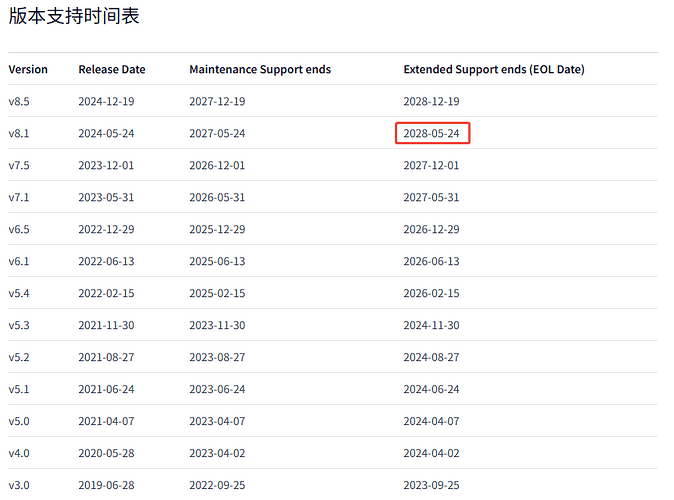Click release date 2019-06-28
674x500 pixels.
[106, 485]
